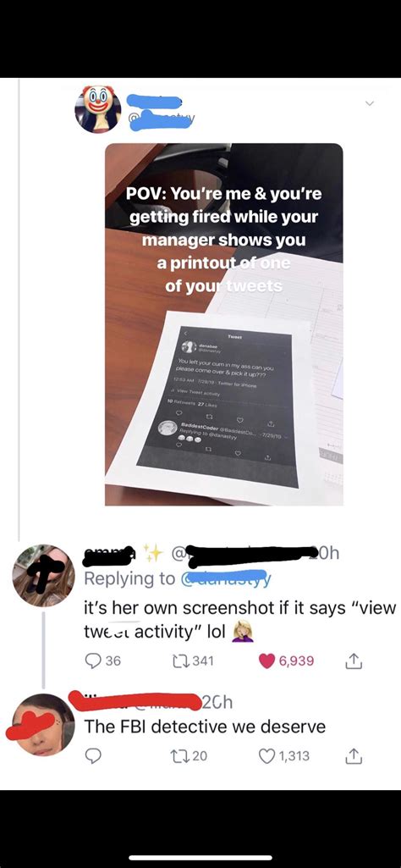401x868 pixels.
Task: Tap the second reply's 20h timestamp
Action: pyautogui.click(x=217, y=702)
